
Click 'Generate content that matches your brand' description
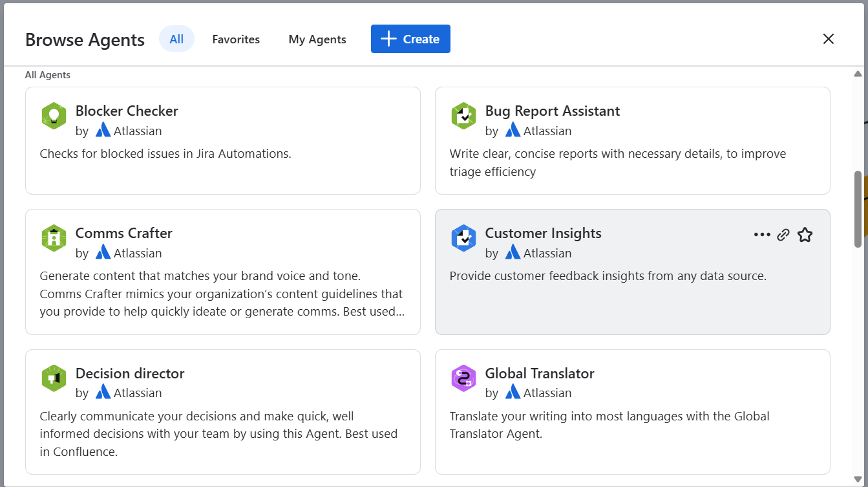pyautogui.click(x=222, y=294)
